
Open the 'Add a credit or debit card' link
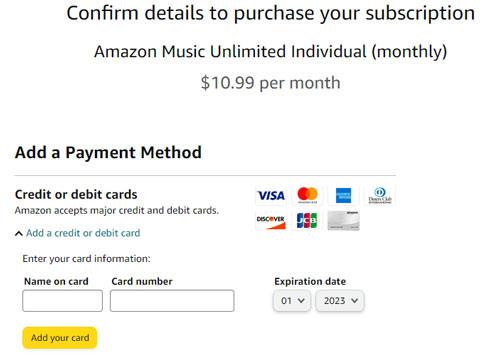point(83,233)
